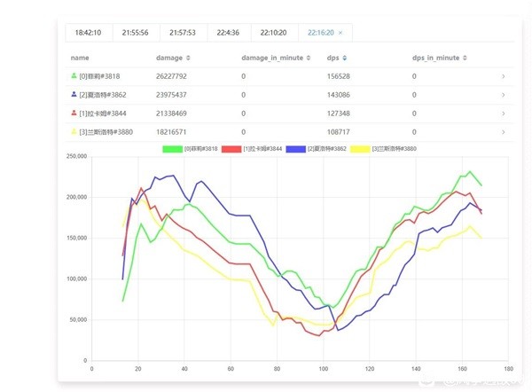
Task: Sort the table by dps column
Action: point(344,58)
